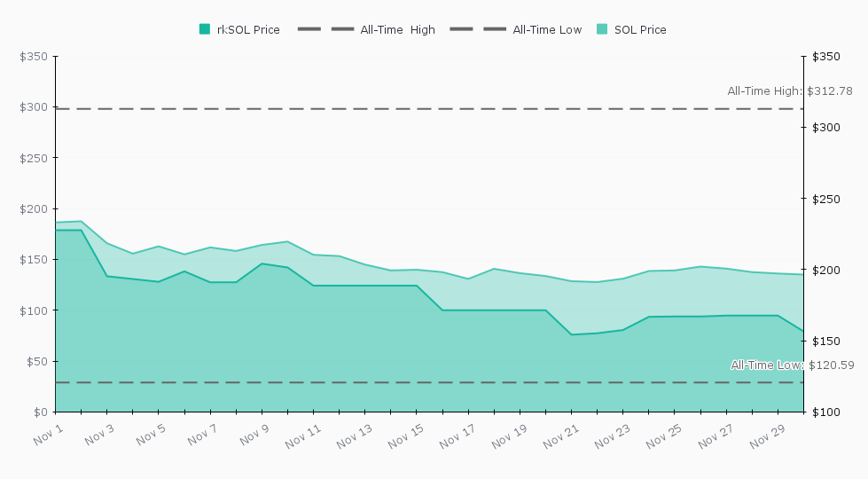Toggle the rkSOL Price series label
This screenshot has height=479, width=868.
click(x=248, y=30)
